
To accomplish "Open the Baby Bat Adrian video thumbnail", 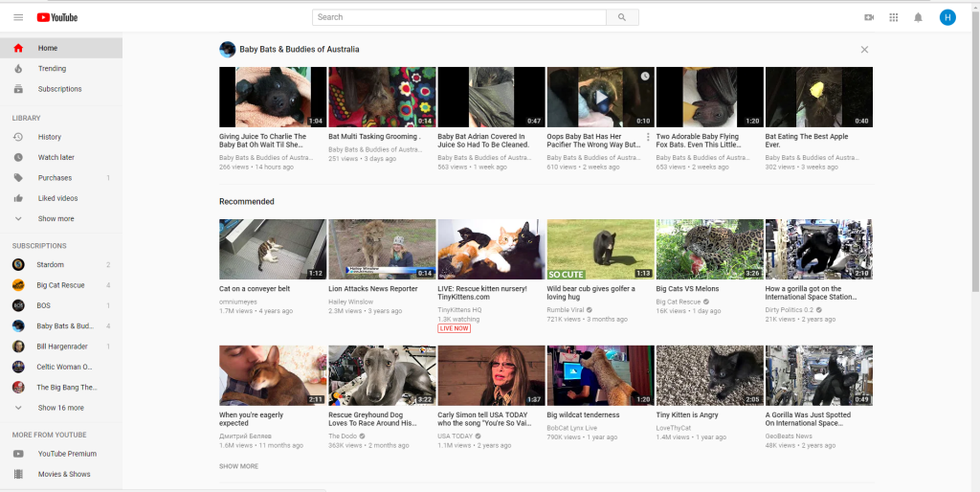I will [x=491, y=97].
